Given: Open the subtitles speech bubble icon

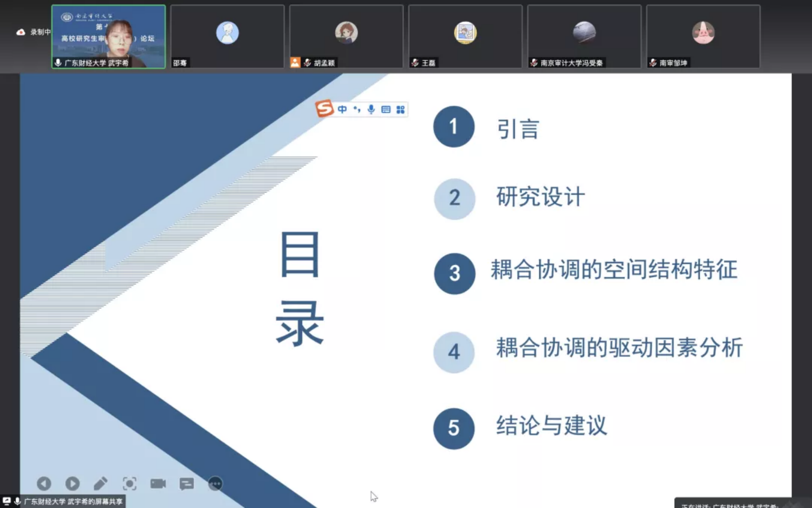Looking at the screenshot, I should pos(186,483).
